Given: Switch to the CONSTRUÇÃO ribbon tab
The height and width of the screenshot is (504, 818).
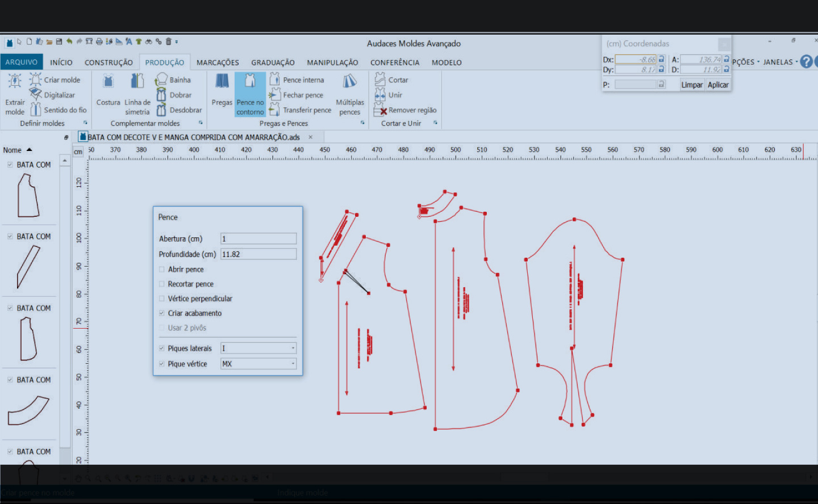Looking at the screenshot, I should tap(108, 62).
